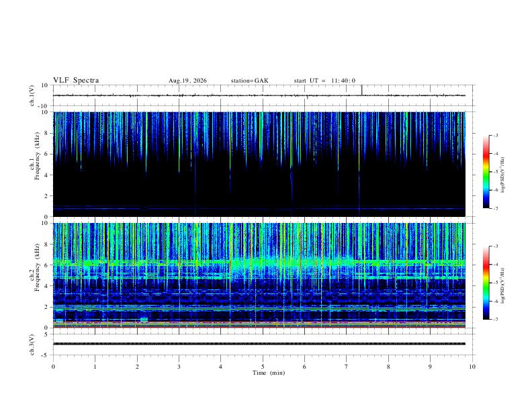Click the Aug.19, 2026 date label

click(187, 81)
